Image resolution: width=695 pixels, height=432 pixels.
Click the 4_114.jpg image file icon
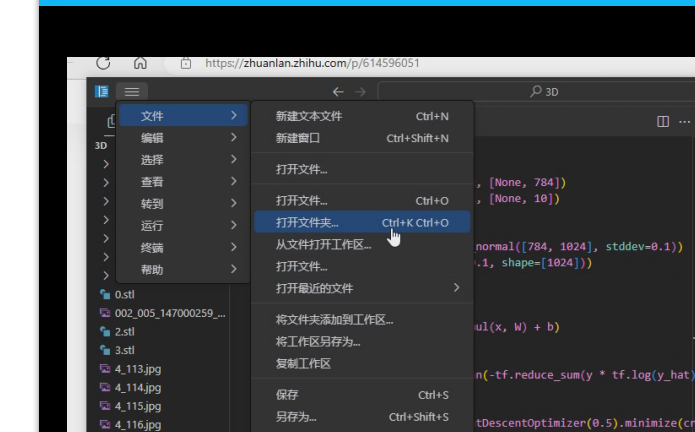(105, 387)
